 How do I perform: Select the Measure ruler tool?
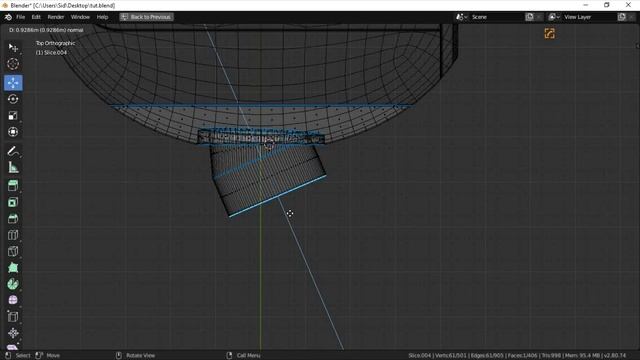coord(13,167)
